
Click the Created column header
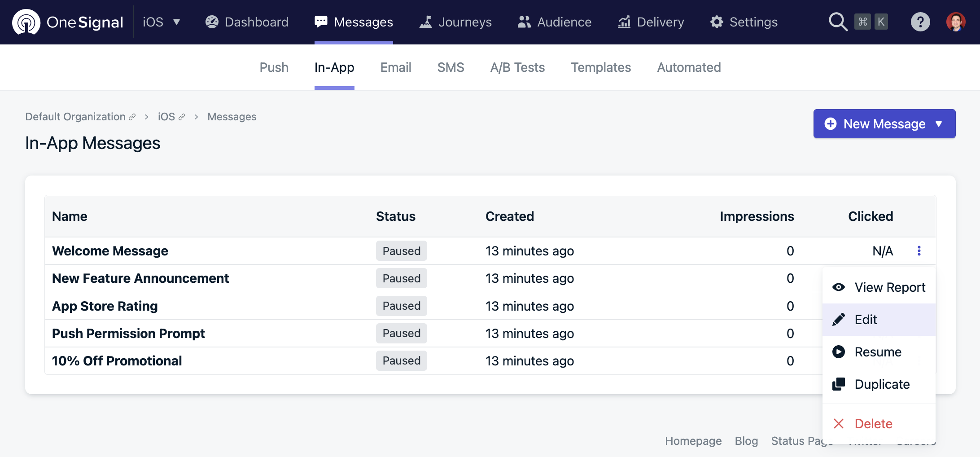click(510, 216)
